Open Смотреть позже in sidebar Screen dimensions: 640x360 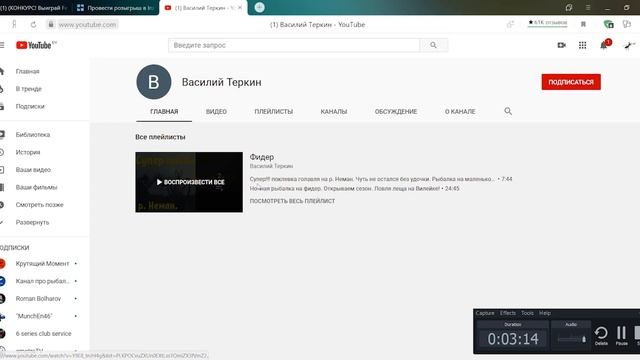coord(39,204)
